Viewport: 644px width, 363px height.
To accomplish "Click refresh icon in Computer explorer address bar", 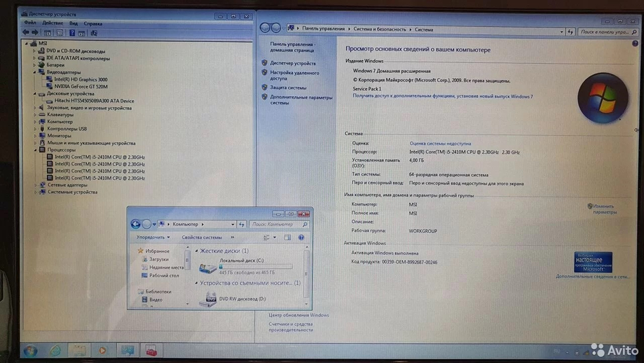I will coord(242,224).
